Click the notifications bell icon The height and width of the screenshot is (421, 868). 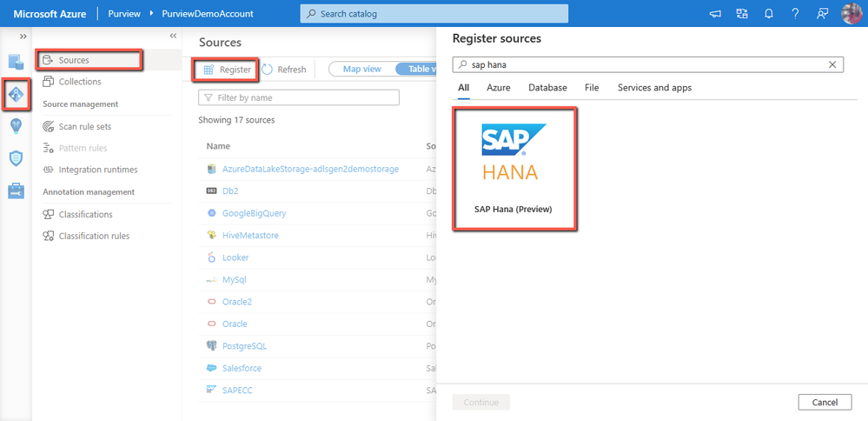coord(769,14)
